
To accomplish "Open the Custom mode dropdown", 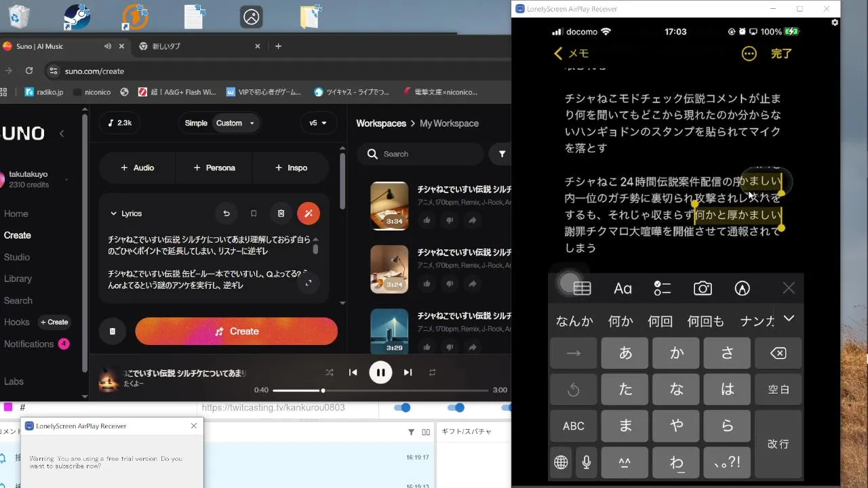I will (x=235, y=123).
